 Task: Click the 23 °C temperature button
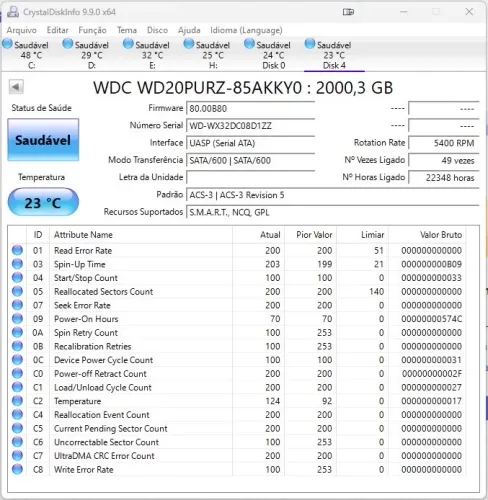click(43, 202)
